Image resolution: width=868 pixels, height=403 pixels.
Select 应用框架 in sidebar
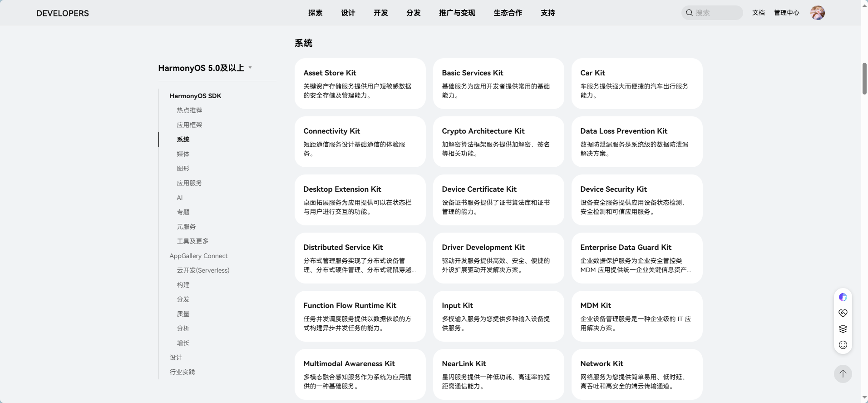tap(189, 125)
